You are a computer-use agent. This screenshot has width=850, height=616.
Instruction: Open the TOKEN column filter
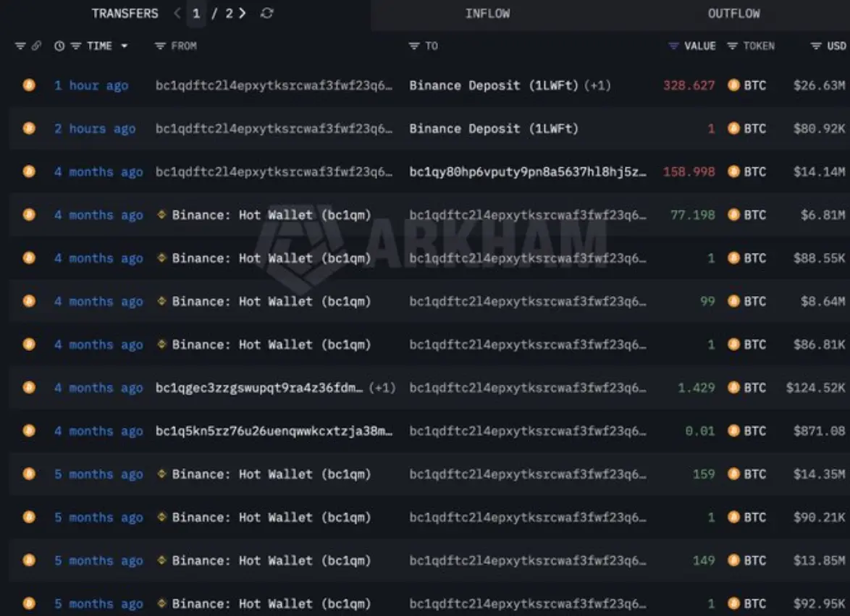(733, 46)
